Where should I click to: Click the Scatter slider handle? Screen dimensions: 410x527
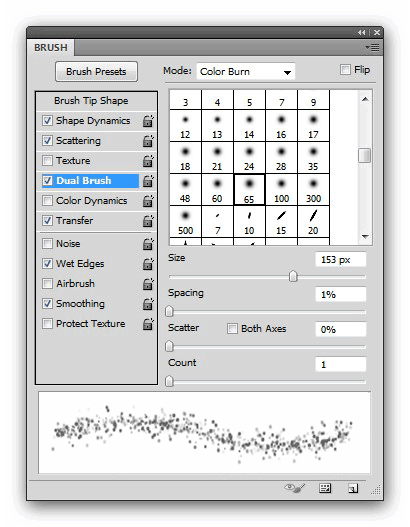169,346
